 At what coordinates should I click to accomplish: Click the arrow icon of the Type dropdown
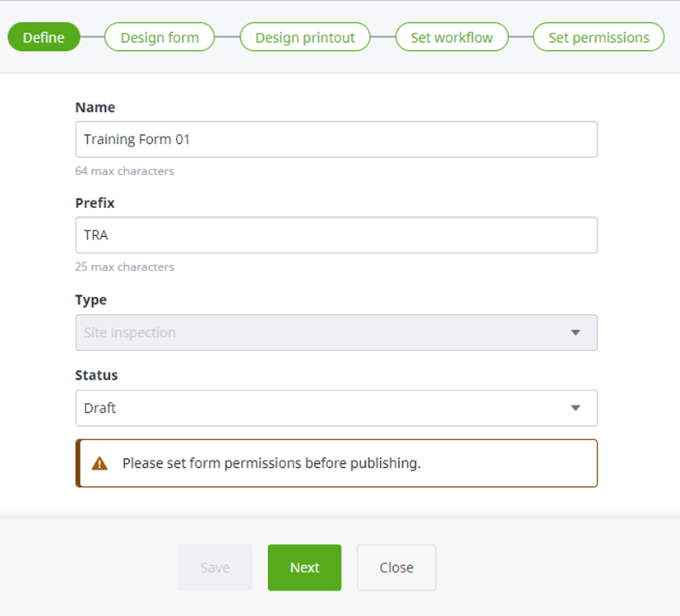[x=576, y=333]
